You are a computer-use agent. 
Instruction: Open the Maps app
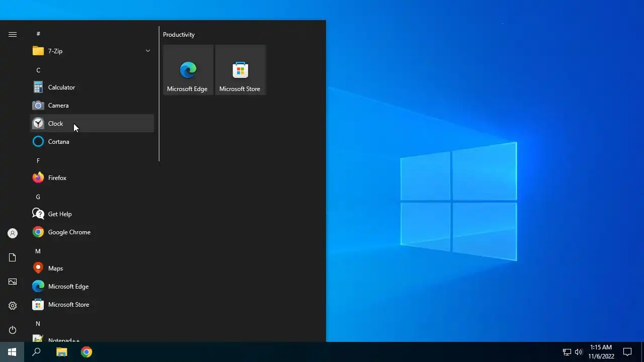tap(92, 268)
